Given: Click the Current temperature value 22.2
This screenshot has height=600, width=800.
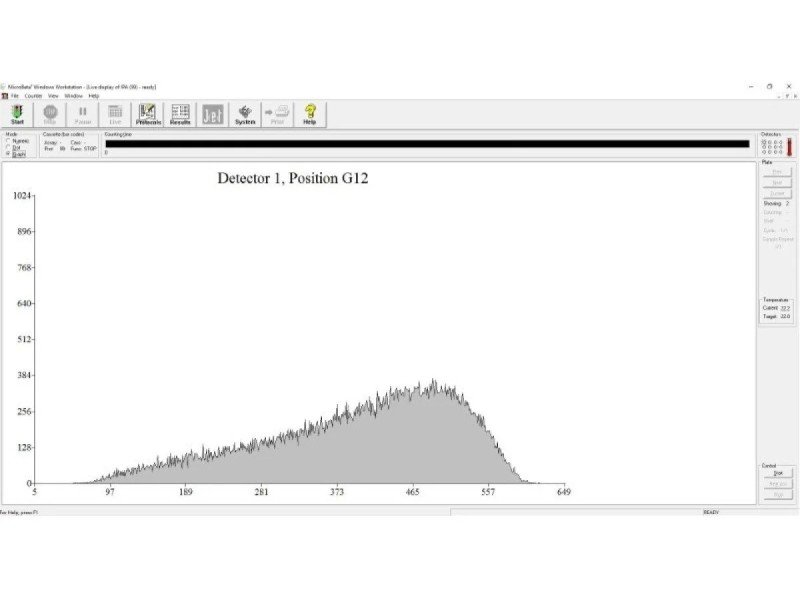Looking at the screenshot, I should point(785,308).
